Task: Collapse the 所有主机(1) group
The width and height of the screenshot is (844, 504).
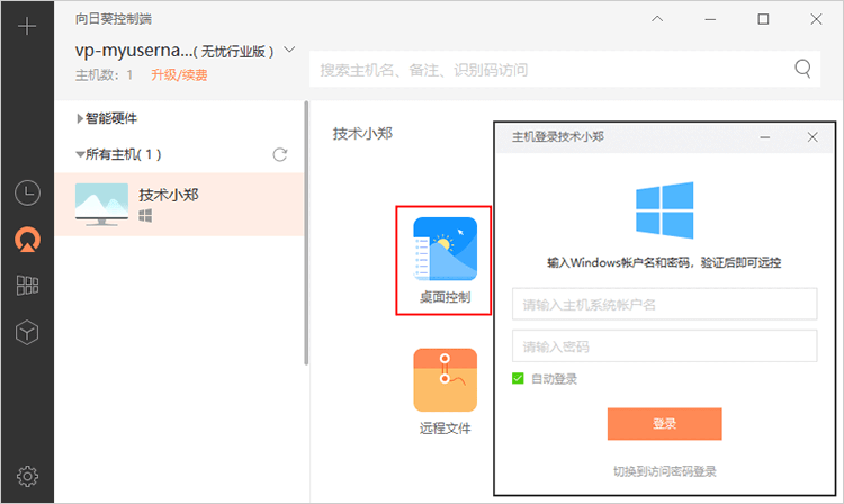Action: [80, 154]
